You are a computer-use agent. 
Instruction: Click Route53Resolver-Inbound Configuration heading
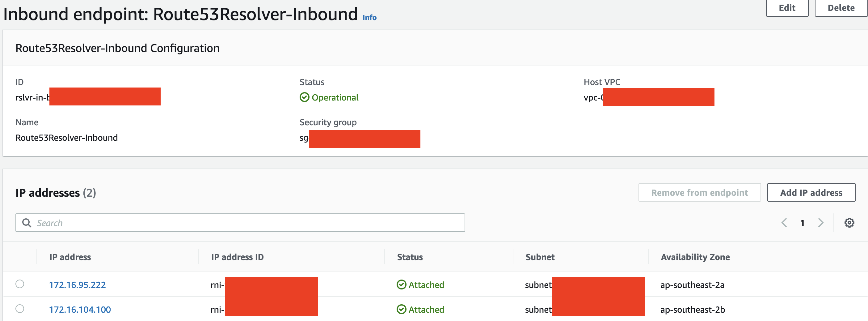pos(117,48)
